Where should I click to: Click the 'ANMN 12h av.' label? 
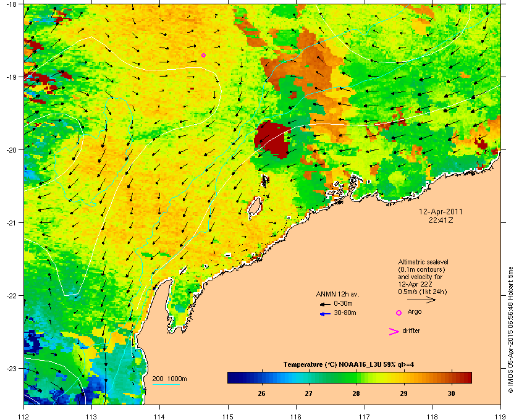pyautogui.click(x=337, y=294)
